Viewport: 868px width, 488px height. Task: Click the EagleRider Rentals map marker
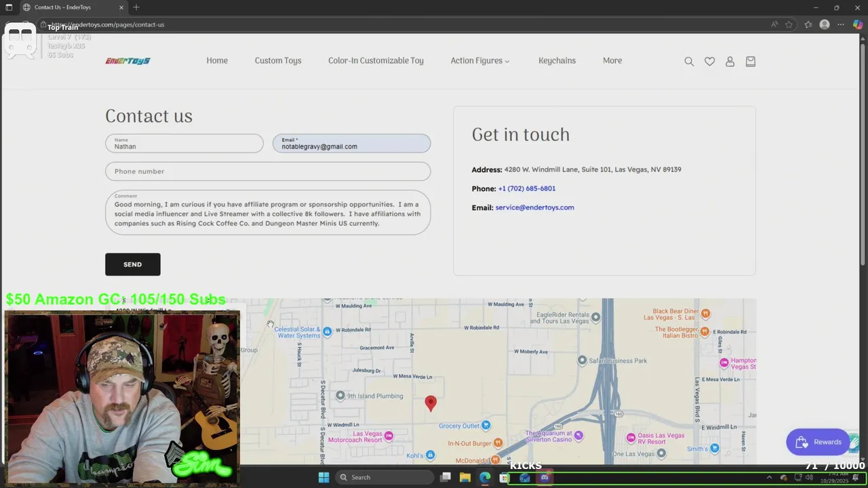(595, 317)
